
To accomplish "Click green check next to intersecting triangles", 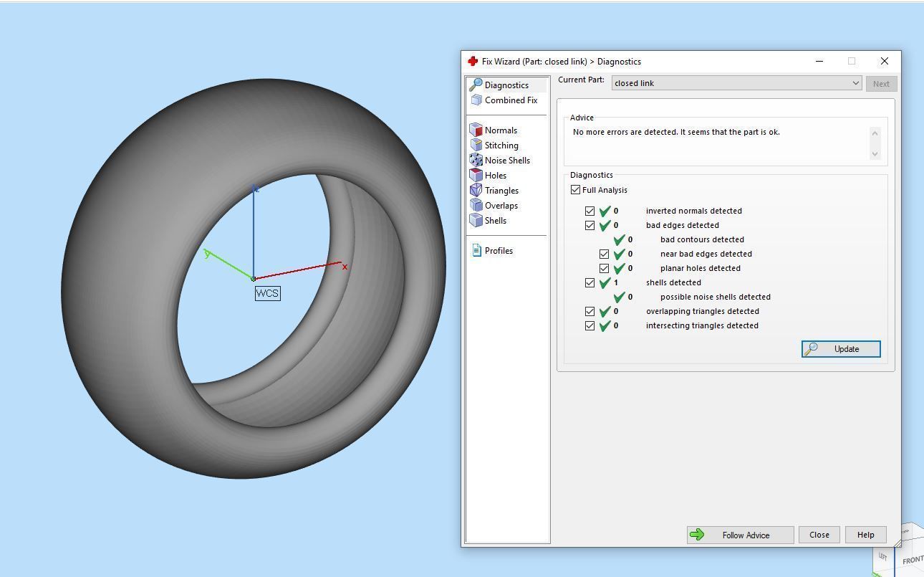I will tap(605, 325).
